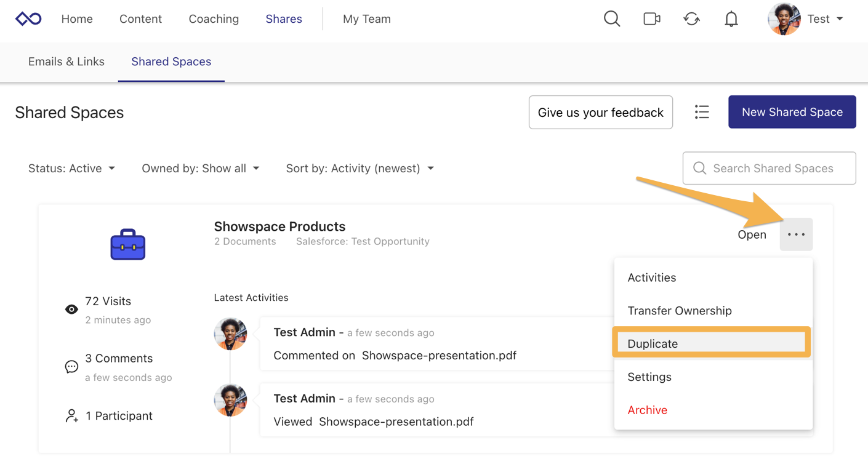Viewport: 868px width, 464px height.
Task: Click the 72 Visits text
Action: click(108, 302)
